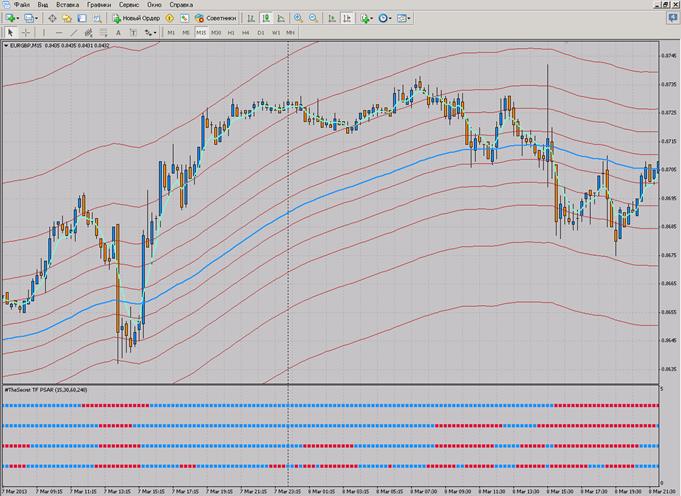Select the crosshair tool
Image resolution: width=681 pixels, height=496 pixels.
click(26, 33)
